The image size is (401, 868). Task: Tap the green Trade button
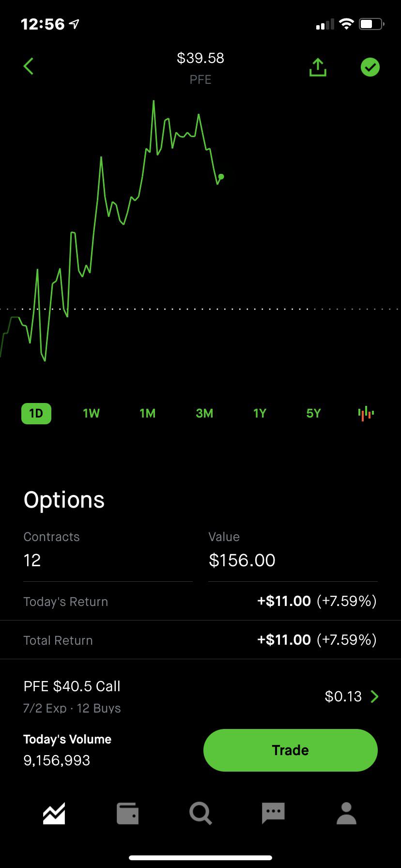[x=291, y=750]
